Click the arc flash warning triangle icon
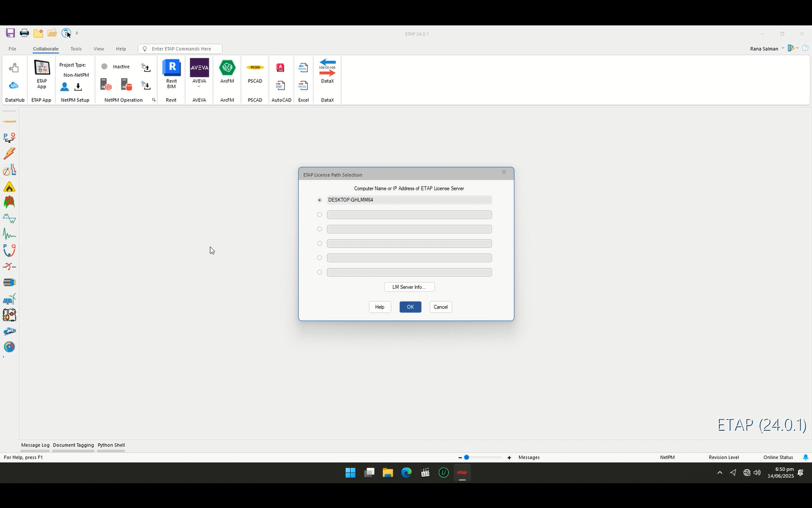 pyautogui.click(x=9, y=187)
